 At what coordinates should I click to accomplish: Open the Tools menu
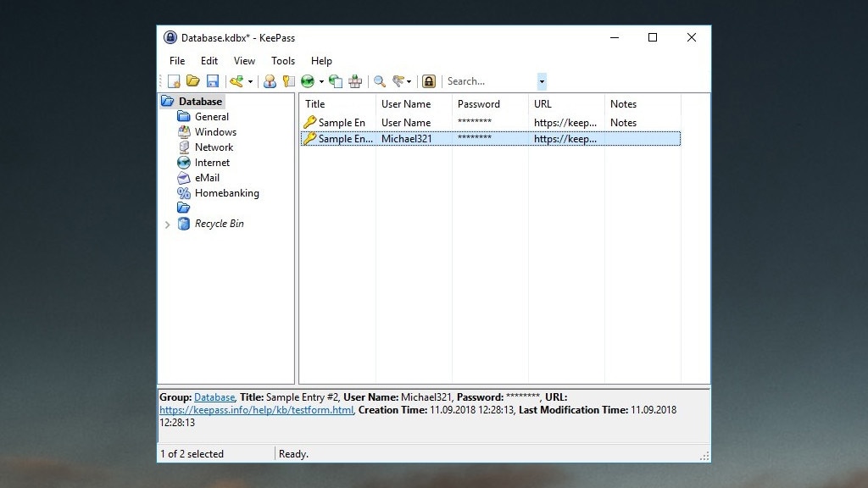(283, 61)
